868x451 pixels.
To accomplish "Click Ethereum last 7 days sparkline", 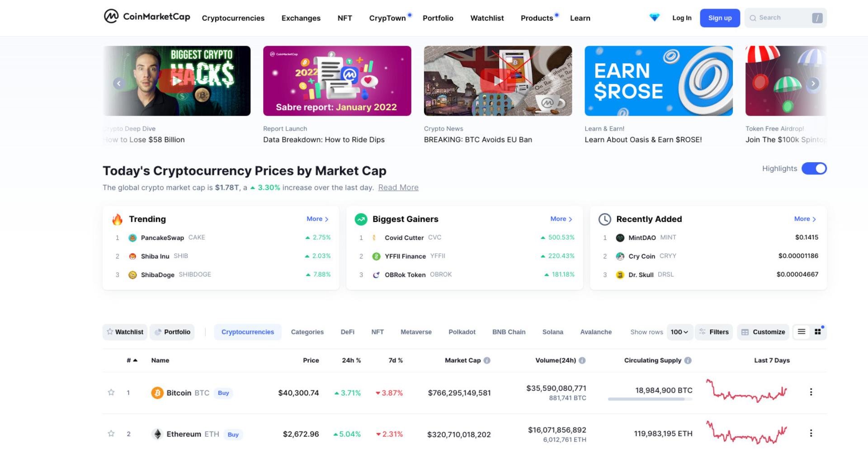I will (747, 432).
